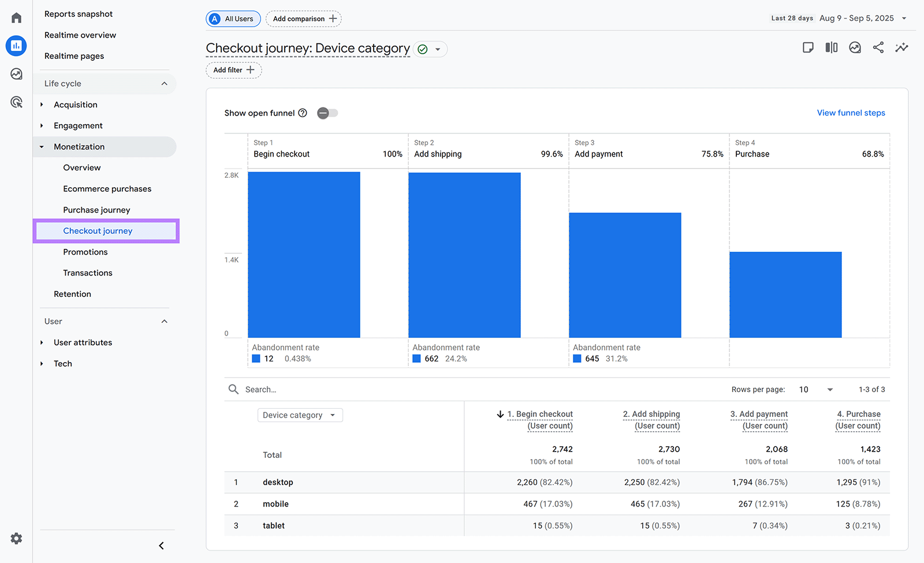The image size is (924, 563).
Task: Open the comparison panel icon
Action: coord(832,47)
